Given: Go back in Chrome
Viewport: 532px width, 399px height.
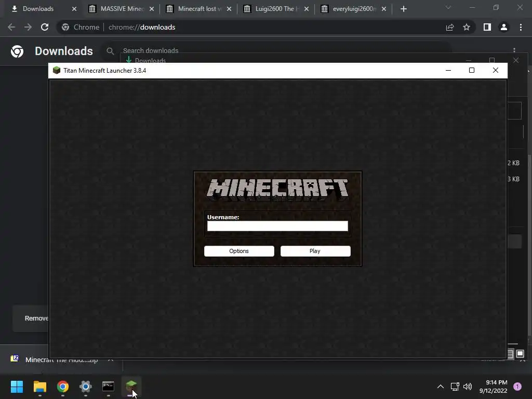Looking at the screenshot, I should pyautogui.click(x=11, y=27).
